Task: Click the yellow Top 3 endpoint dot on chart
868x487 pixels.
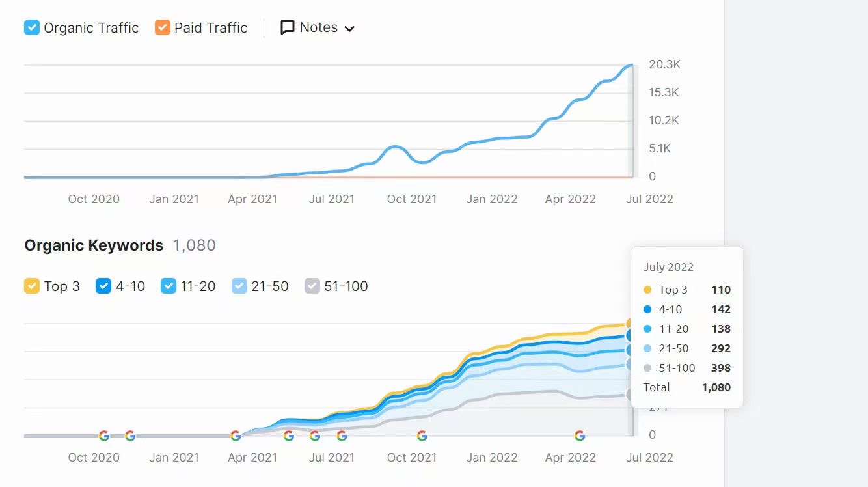Action: [x=630, y=323]
